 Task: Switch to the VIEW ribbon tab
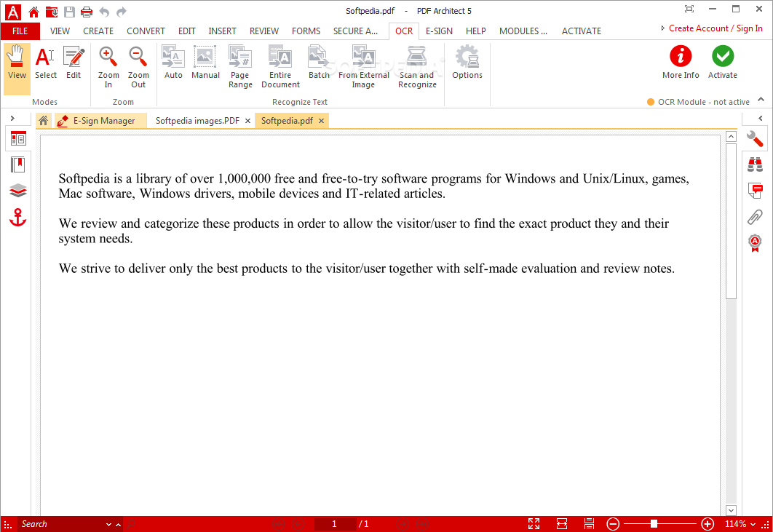point(60,31)
